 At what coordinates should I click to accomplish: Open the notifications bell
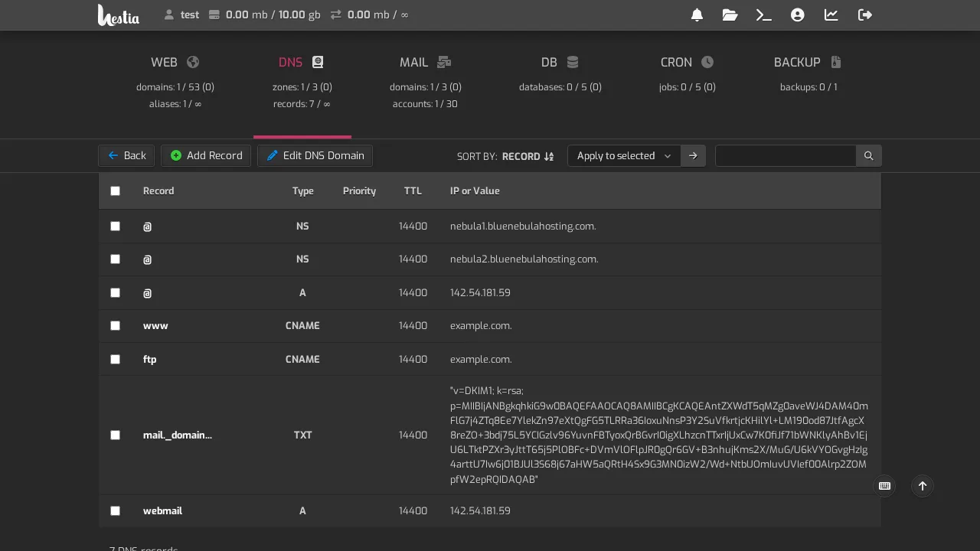(x=697, y=15)
